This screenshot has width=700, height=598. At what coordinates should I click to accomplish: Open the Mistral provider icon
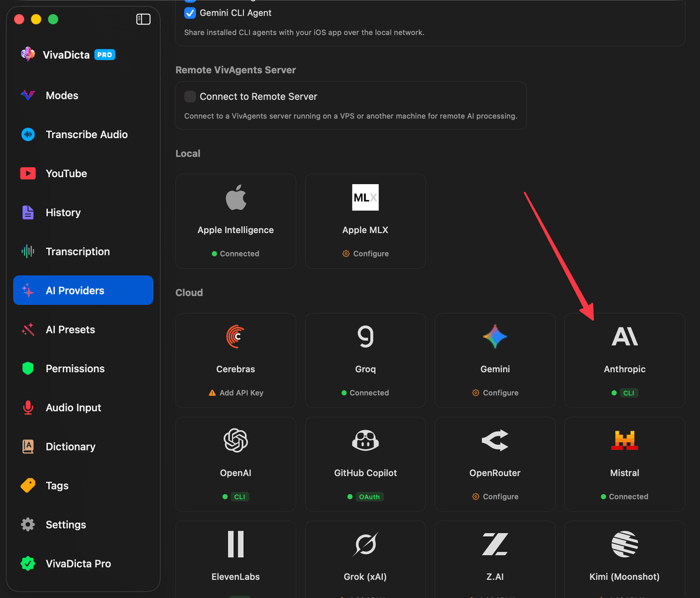point(624,441)
